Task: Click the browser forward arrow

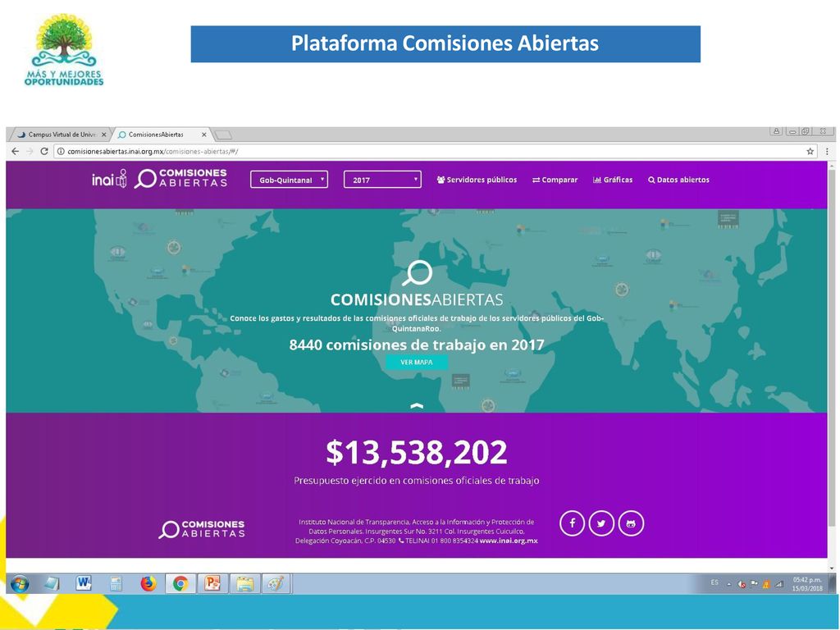Action: coord(30,151)
